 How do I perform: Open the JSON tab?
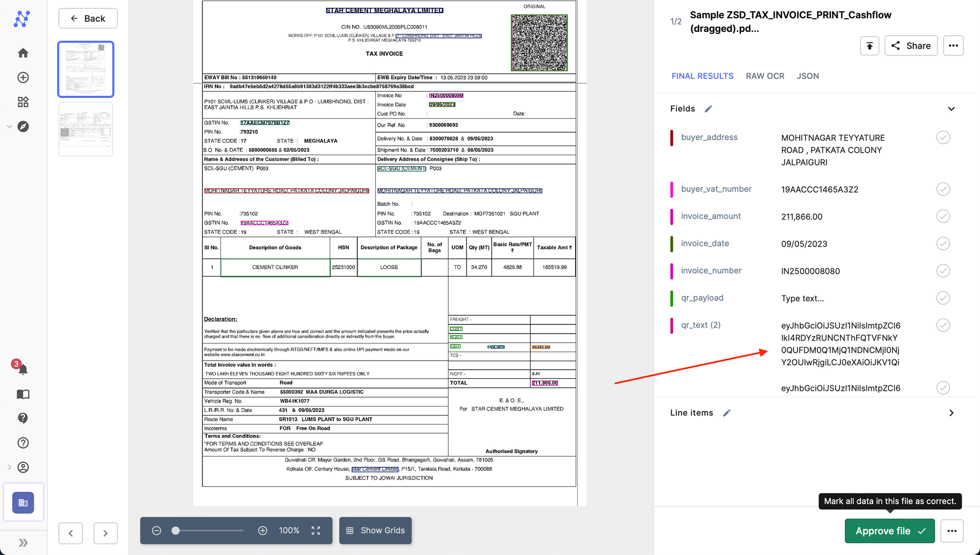coord(808,76)
